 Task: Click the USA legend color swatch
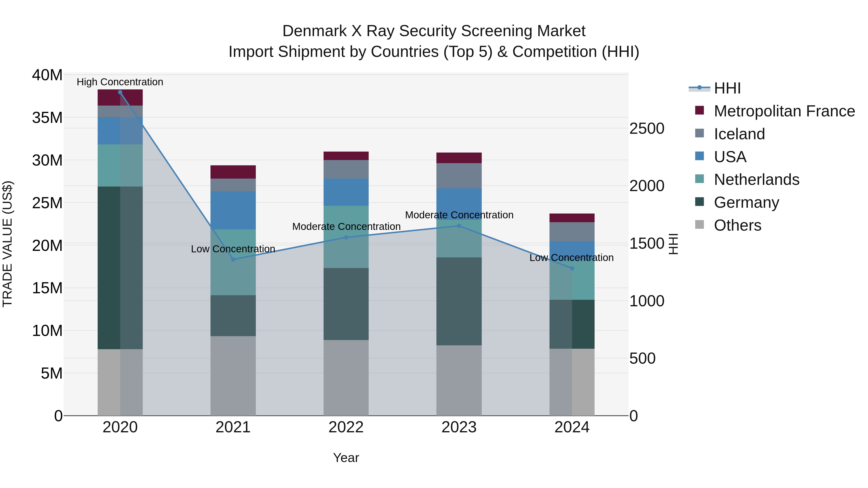(699, 156)
